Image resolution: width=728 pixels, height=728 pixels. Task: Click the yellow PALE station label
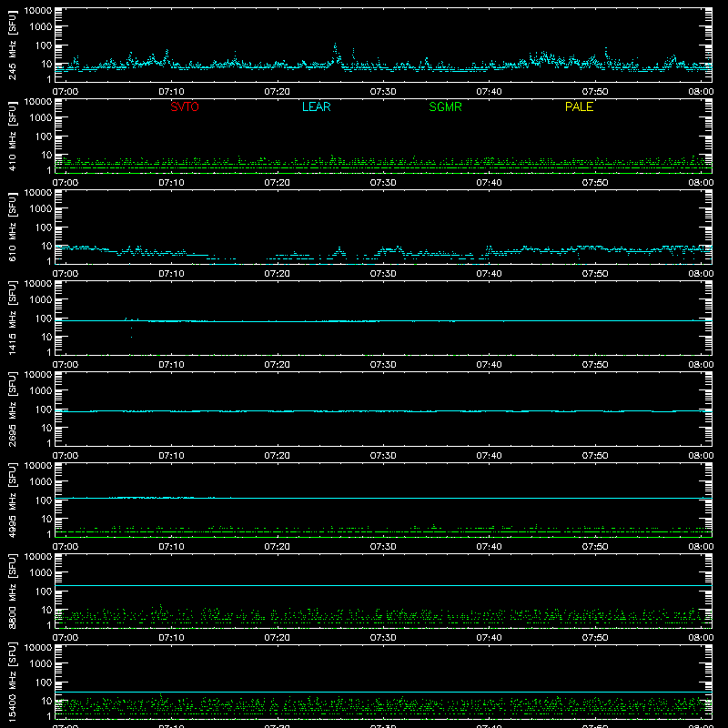(579, 106)
